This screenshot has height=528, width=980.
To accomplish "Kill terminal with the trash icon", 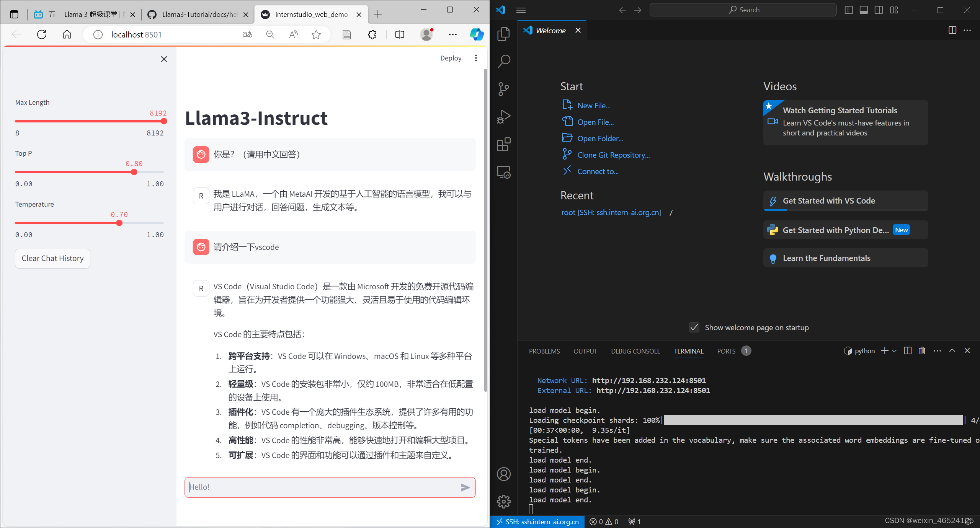I will 922,351.
